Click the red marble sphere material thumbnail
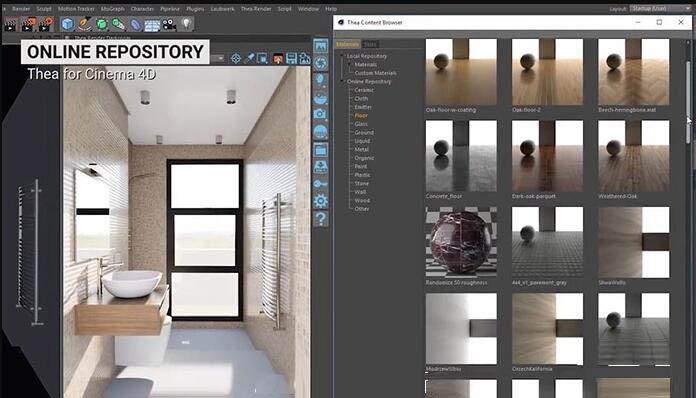Viewport: 696px width, 398px height. (461, 242)
